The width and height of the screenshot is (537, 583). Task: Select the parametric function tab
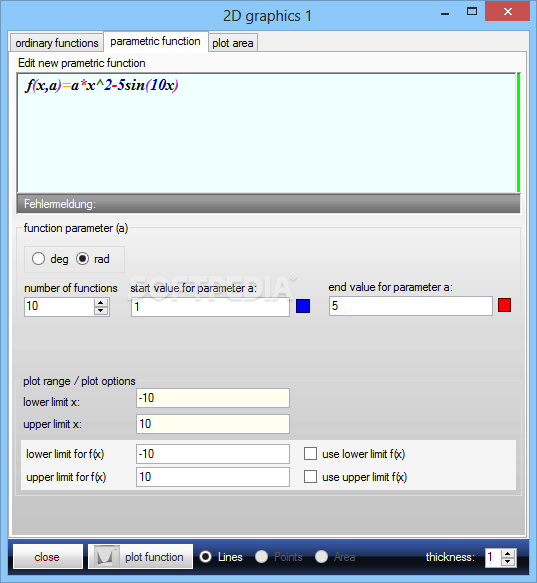pyautogui.click(x=155, y=41)
